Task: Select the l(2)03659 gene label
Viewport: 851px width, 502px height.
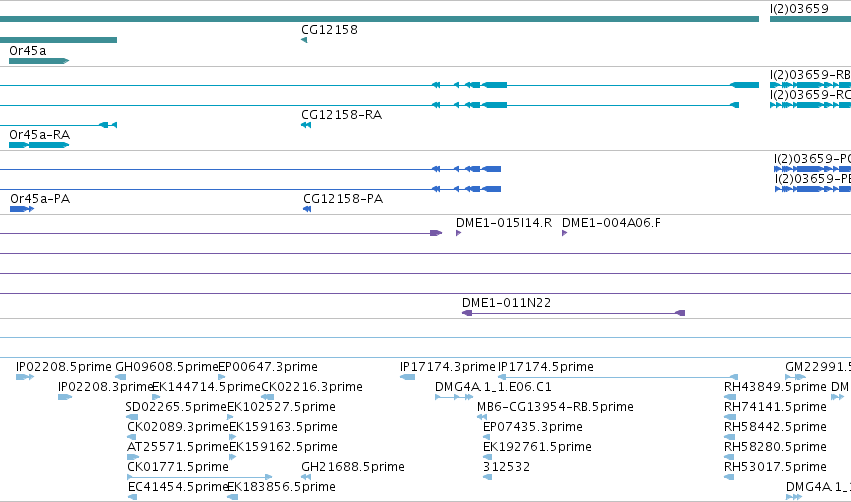Action: [799, 9]
